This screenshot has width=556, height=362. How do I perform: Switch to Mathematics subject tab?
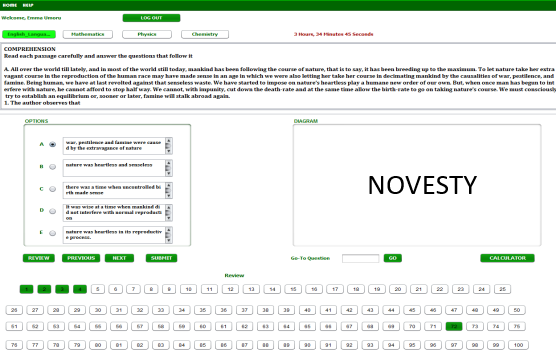point(88,34)
